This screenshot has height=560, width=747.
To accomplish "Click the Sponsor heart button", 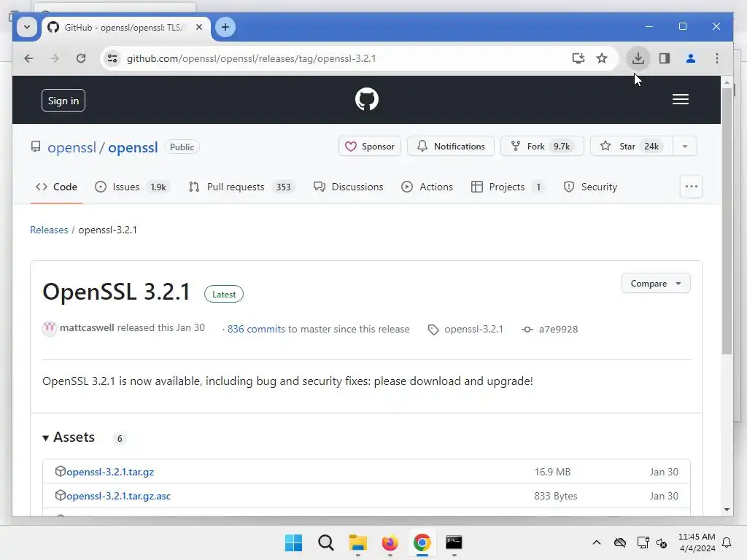I will (x=370, y=146).
